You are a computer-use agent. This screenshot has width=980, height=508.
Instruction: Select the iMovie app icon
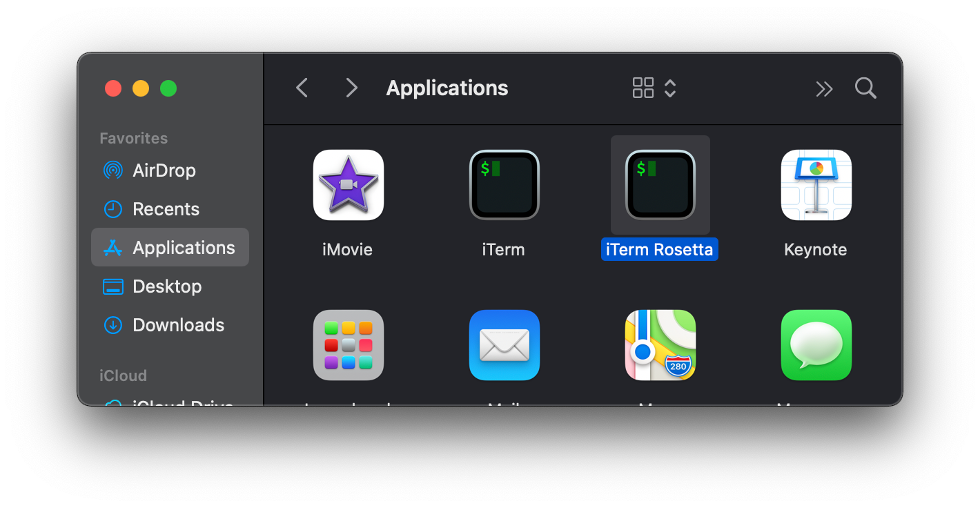coord(349,185)
